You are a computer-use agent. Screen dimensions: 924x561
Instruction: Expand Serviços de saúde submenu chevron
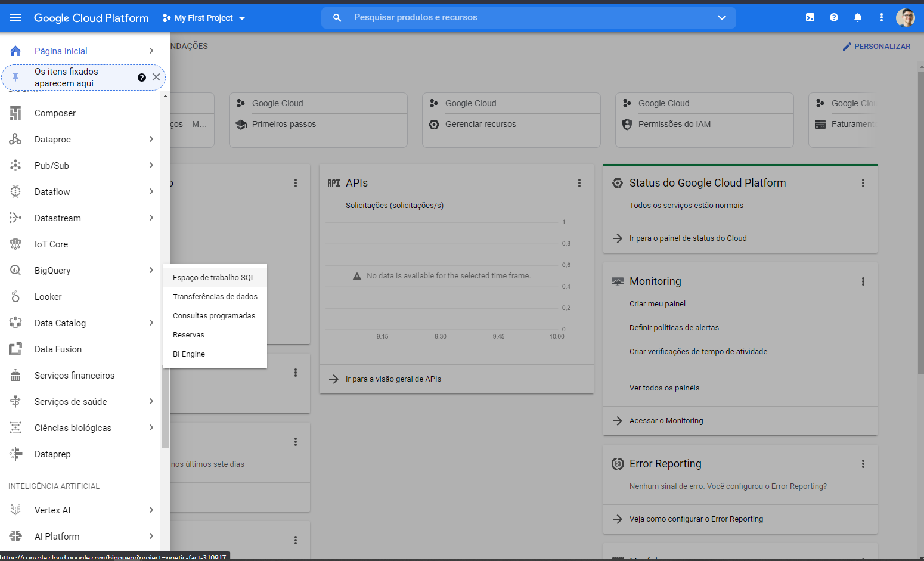pos(151,401)
